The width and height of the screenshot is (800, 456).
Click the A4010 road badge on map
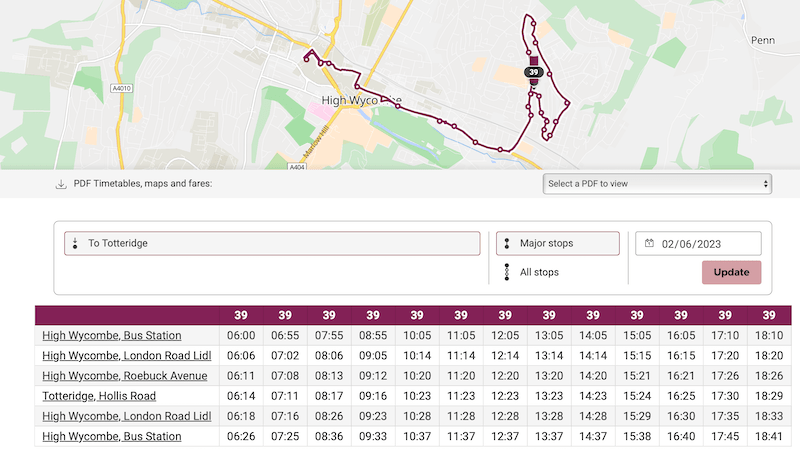[122, 88]
